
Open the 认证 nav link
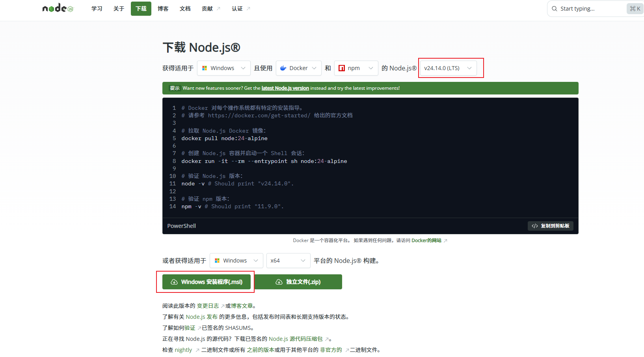pyautogui.click(x=241, y=9)
